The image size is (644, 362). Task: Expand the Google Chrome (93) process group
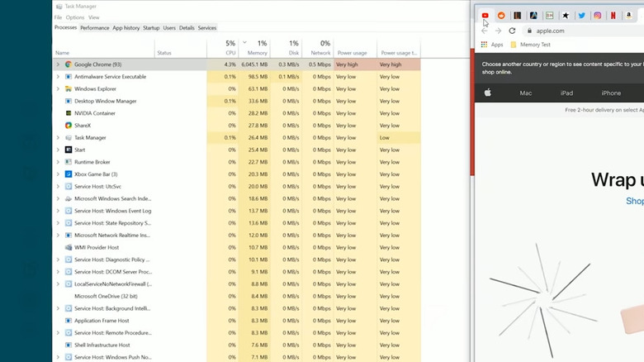pos(58,64)
